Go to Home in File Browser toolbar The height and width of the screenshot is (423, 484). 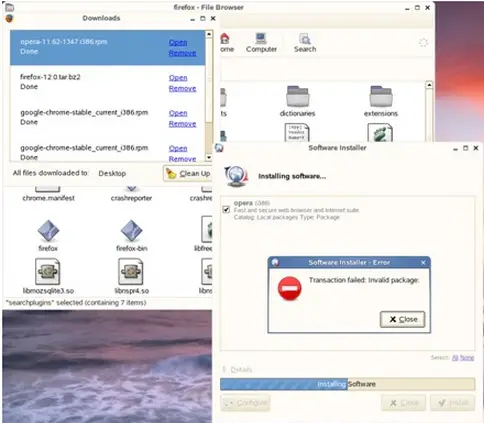click(x=227, y=43)
